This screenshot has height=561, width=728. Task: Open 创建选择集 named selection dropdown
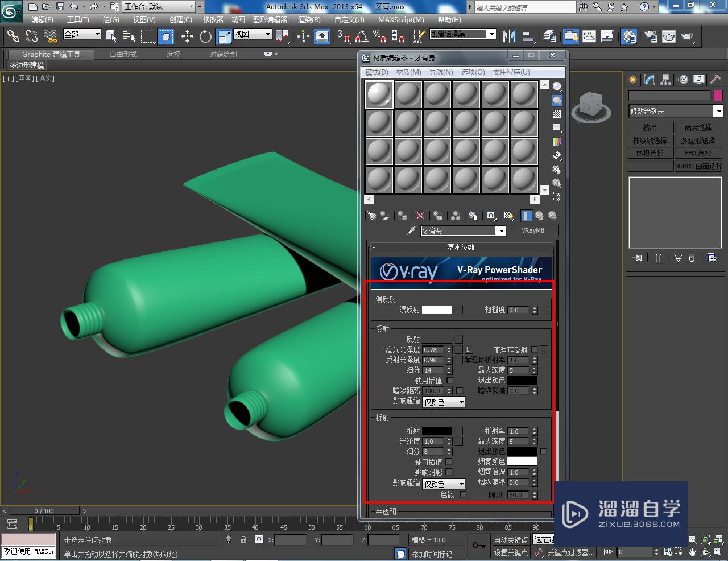tap(463, 34)
